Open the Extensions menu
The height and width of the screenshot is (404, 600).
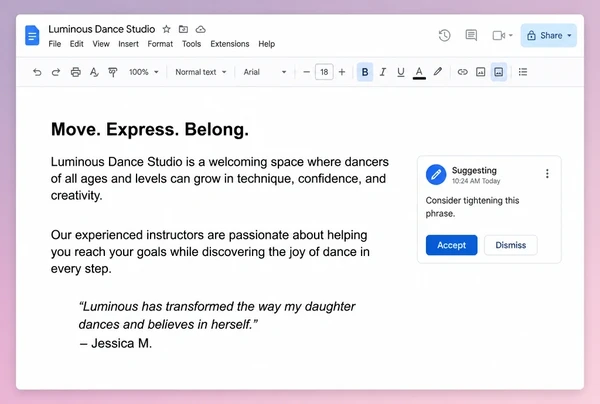point(230,44)
